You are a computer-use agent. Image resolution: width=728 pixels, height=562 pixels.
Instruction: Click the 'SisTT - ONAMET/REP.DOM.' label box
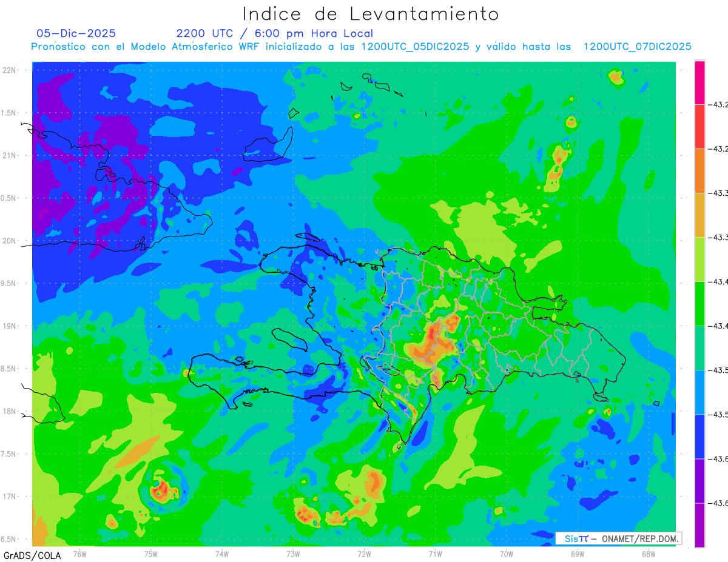pyautogui.click(x=618, y=538)
